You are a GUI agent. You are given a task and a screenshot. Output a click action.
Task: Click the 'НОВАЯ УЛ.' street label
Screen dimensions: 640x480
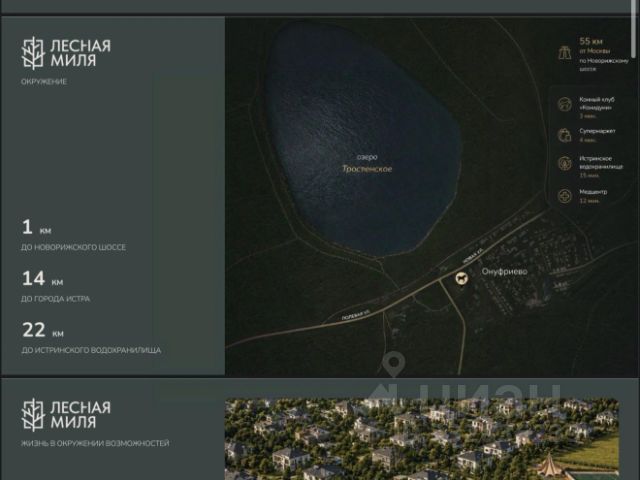(473, 255)
